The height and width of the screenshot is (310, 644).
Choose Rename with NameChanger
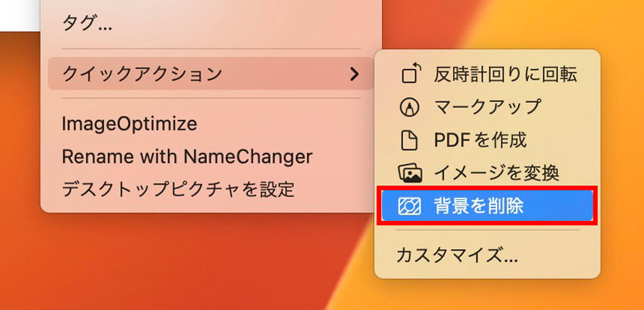coord(211,156)
